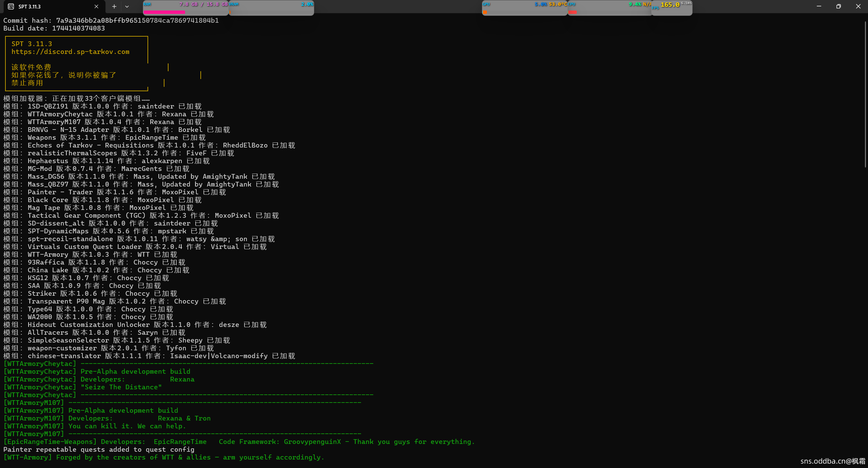Click the VRAM usage overlay widget

(271, 7)
